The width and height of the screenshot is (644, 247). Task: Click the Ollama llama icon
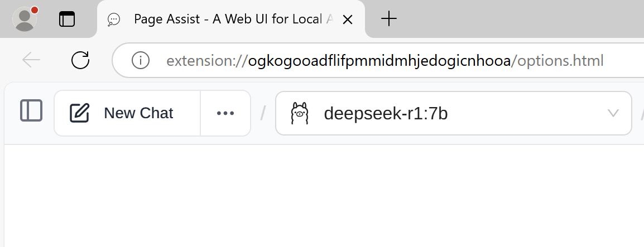point(299,114)
